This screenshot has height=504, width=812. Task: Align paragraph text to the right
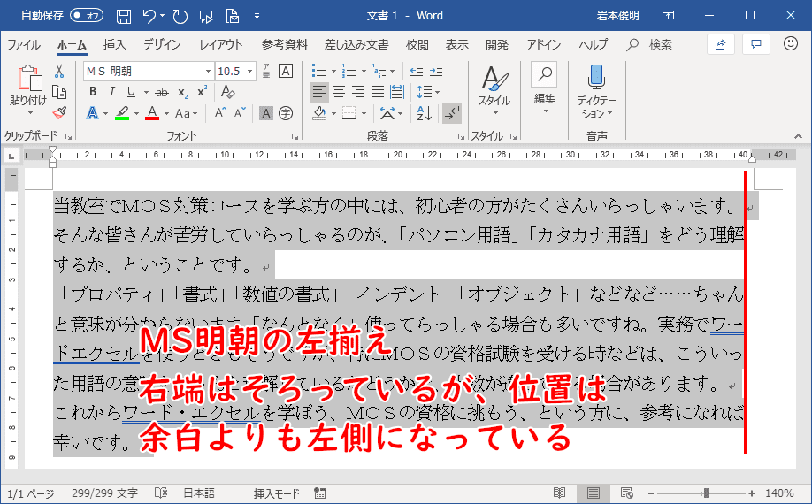pyautogui.click(x=358, y=92)
